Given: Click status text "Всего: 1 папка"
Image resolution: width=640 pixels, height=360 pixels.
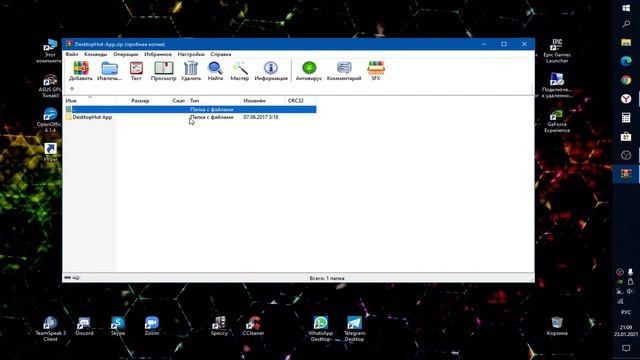Looking at the screenshot, I should pyautogui.click(x=327, y=278).
